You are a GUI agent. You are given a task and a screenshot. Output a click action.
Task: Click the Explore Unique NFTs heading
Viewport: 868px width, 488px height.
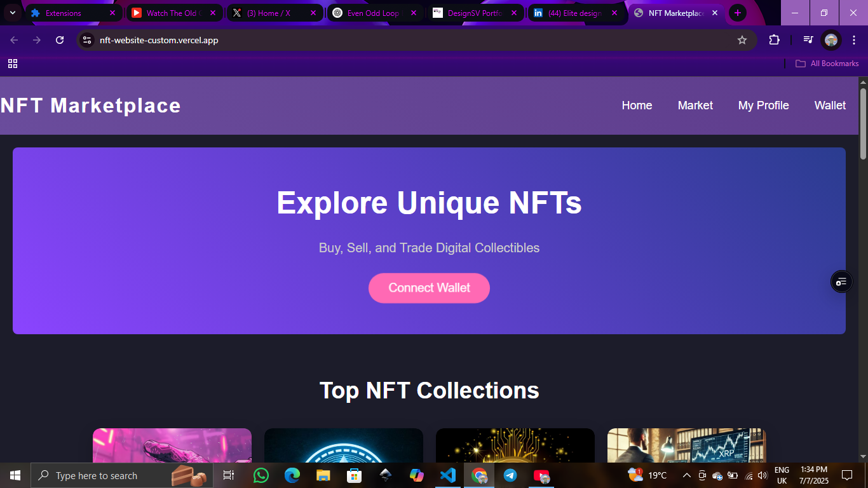[x=429, y=203]
